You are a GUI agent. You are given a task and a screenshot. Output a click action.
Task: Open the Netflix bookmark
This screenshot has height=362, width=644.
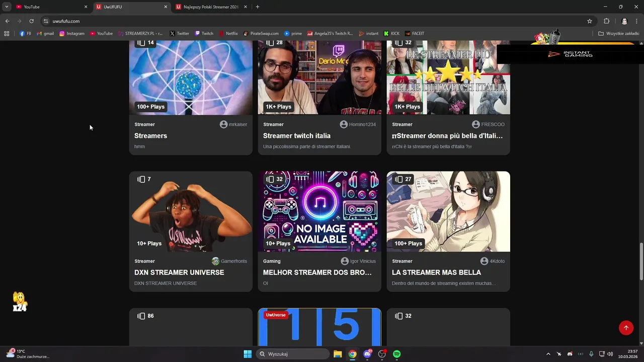click(x=228, y=34)
